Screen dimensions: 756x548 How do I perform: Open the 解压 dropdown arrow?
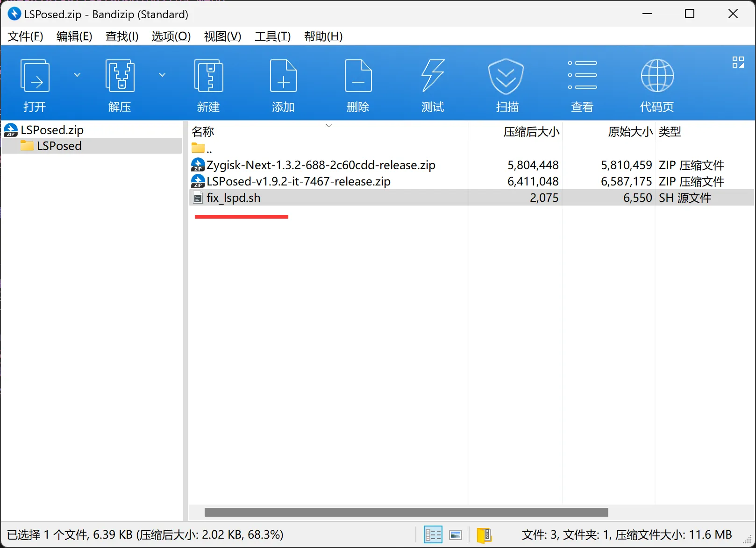tap(162, 75)
